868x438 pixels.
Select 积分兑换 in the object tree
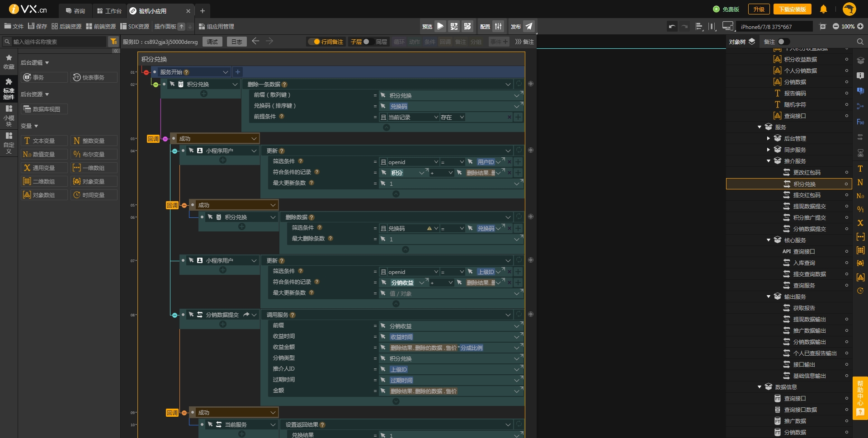pyautogui.click(x=789, y=184)
